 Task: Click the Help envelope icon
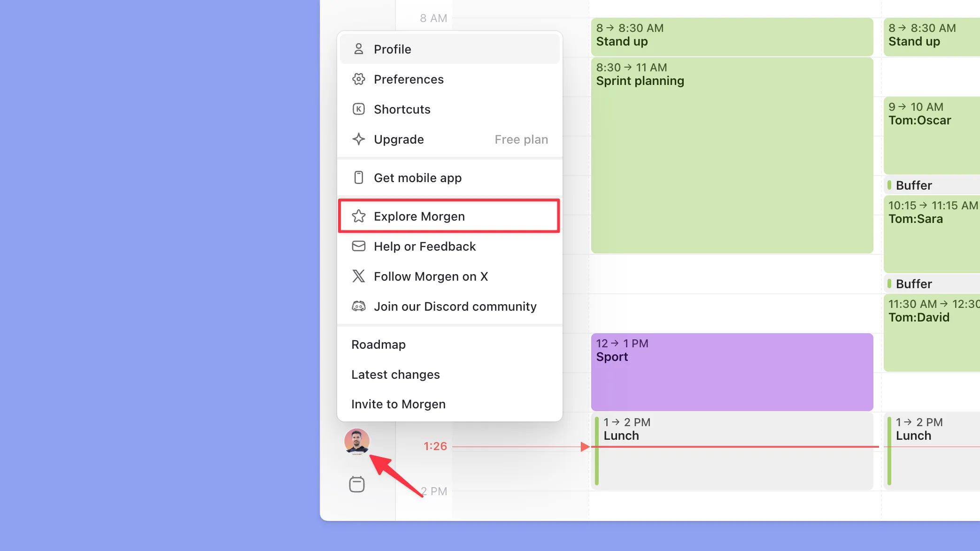(359, 246)
